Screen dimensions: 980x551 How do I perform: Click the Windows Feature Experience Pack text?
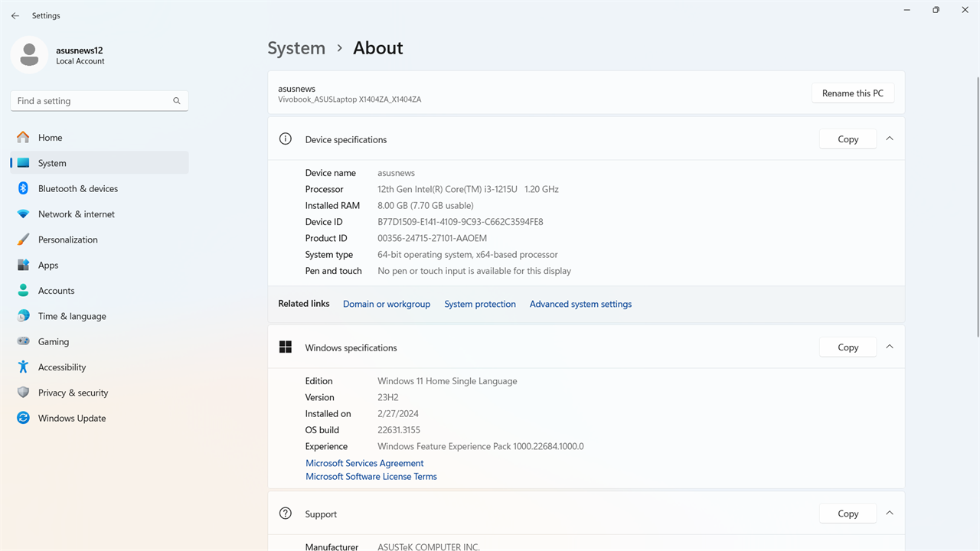pos(481,446)
